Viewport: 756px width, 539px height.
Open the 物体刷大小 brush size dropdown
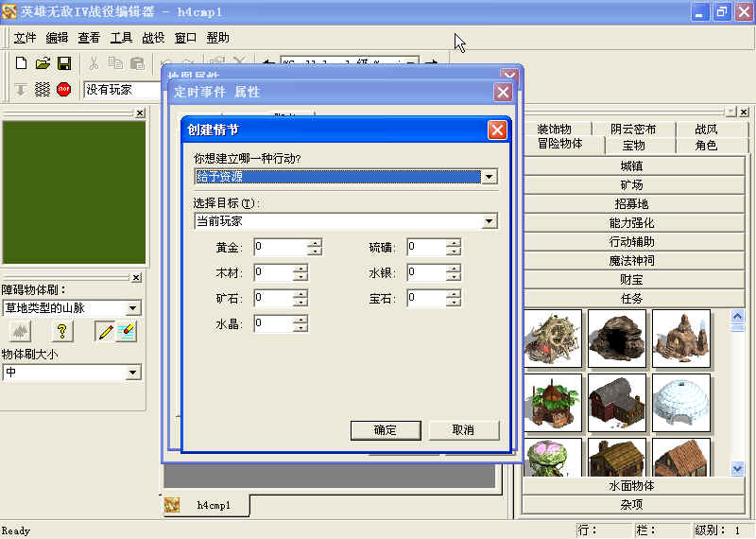pos(133,373)
